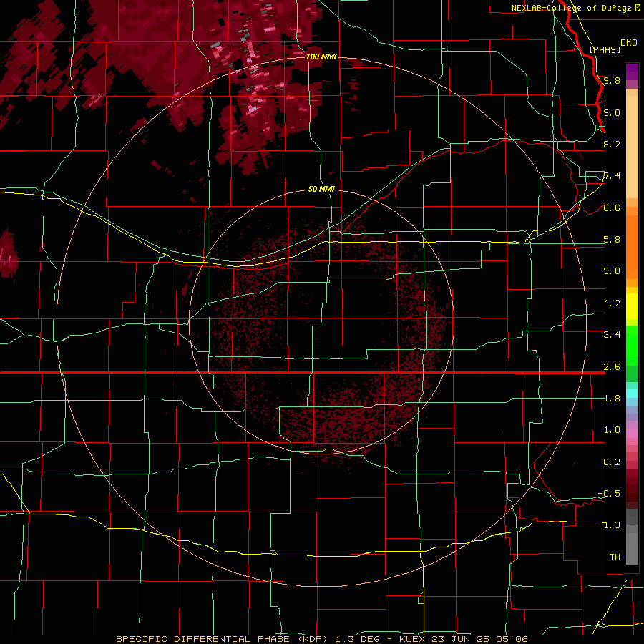644x644 pixels.
Task: Click the yellow segment of the color bar
Action: click(632, 306)
